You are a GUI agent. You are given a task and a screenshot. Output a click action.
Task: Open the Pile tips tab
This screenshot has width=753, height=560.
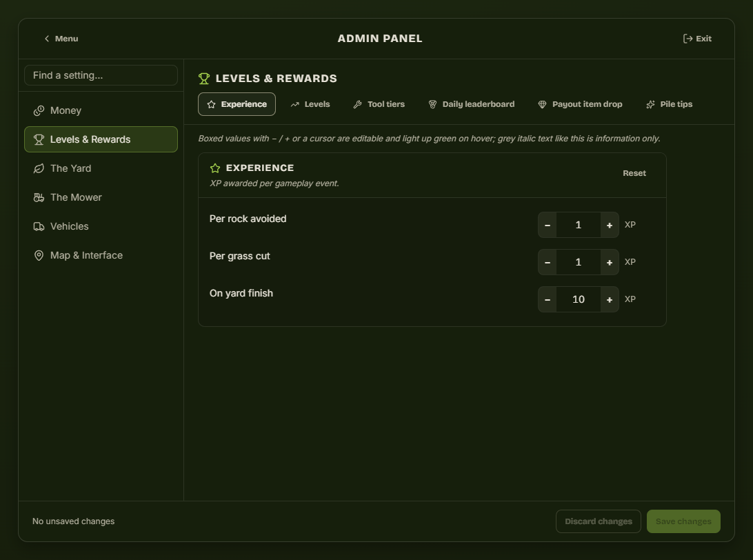670,104
